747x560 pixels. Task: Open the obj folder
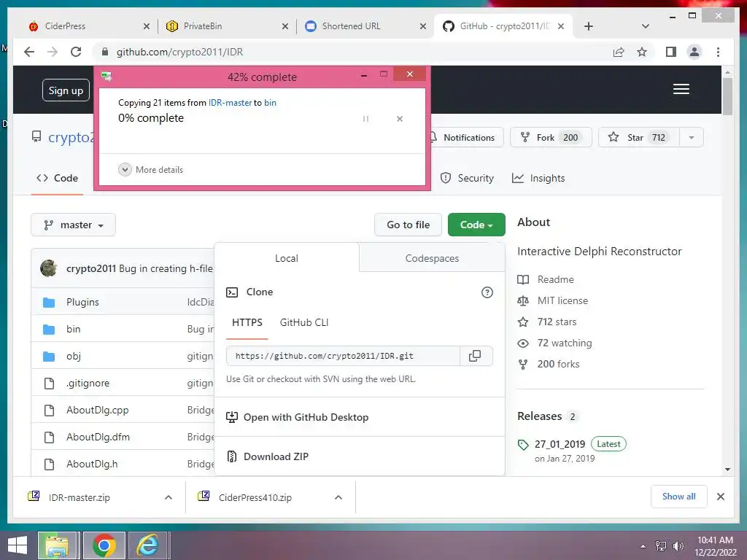[x=74, y=356]
